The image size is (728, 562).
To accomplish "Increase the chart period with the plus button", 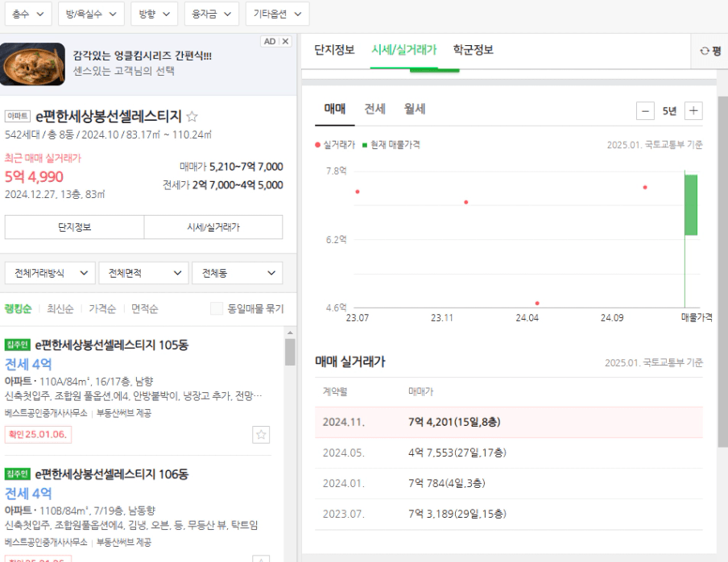I will pos(693,111).
